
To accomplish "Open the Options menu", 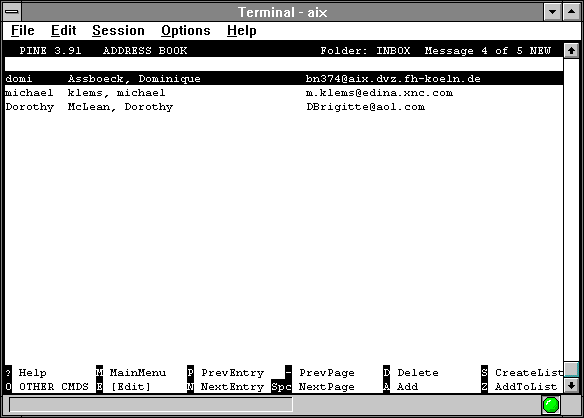I will [x=186, y=31].
